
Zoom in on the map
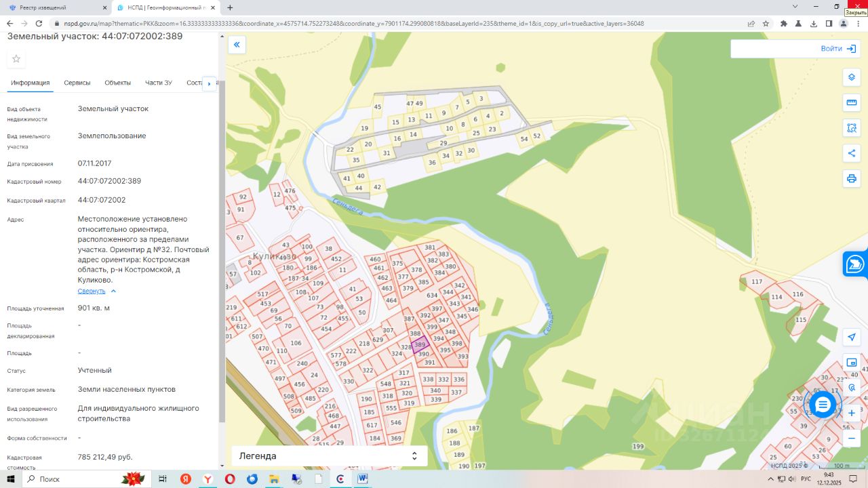click(852, 413)
